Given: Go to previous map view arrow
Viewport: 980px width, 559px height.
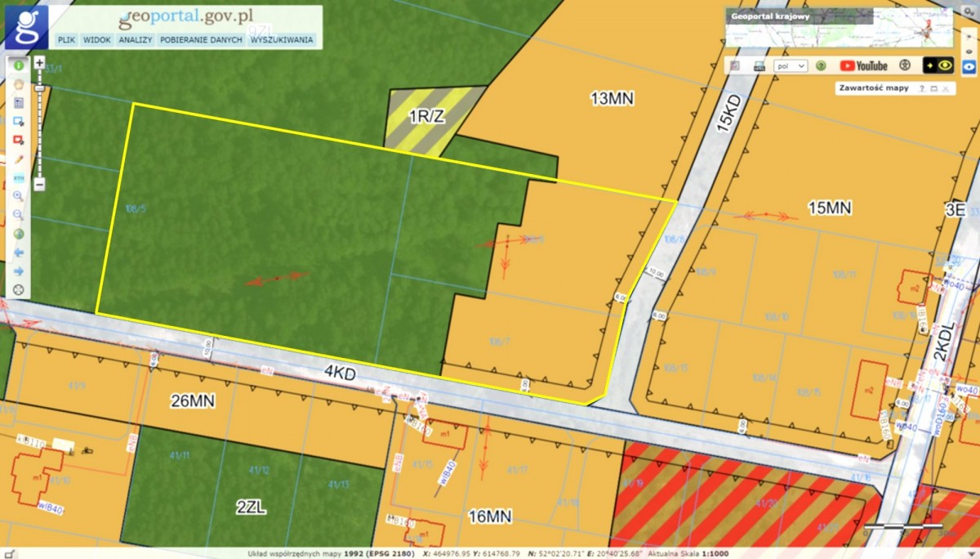Looking at the screenshot, I should 18,253.
